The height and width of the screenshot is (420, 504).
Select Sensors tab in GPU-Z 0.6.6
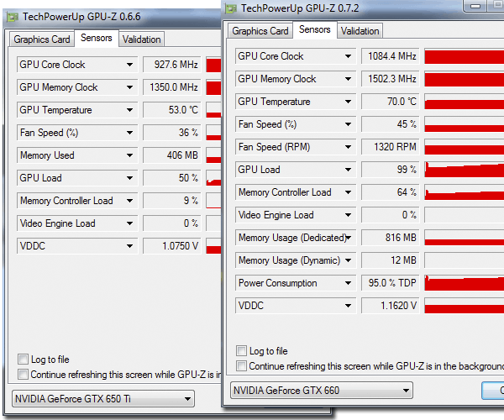(97, 38)
